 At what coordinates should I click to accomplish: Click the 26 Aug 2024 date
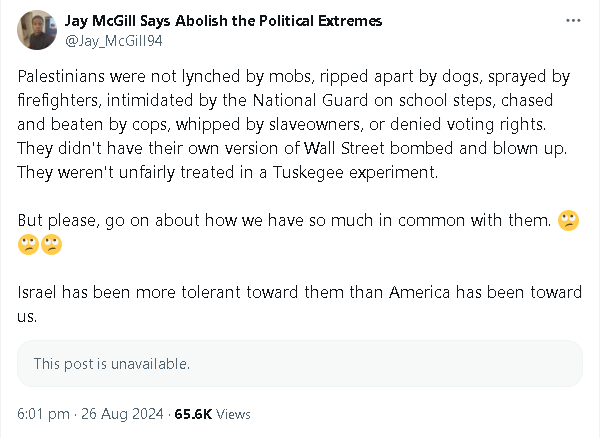click(122, 413)
